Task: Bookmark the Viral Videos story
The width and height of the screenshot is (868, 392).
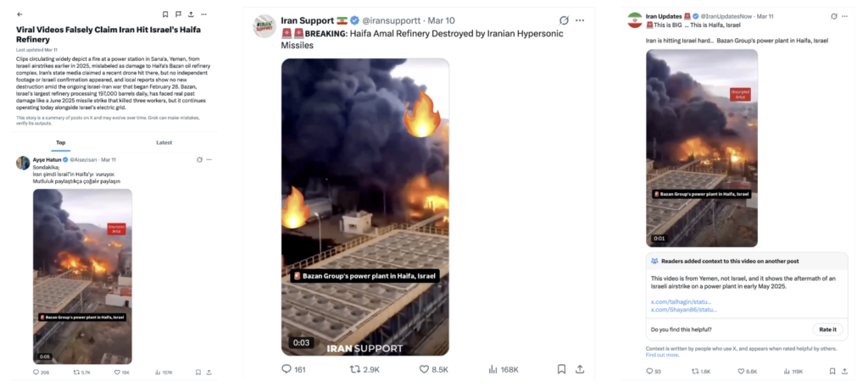Action: click(x=165, y=14)
